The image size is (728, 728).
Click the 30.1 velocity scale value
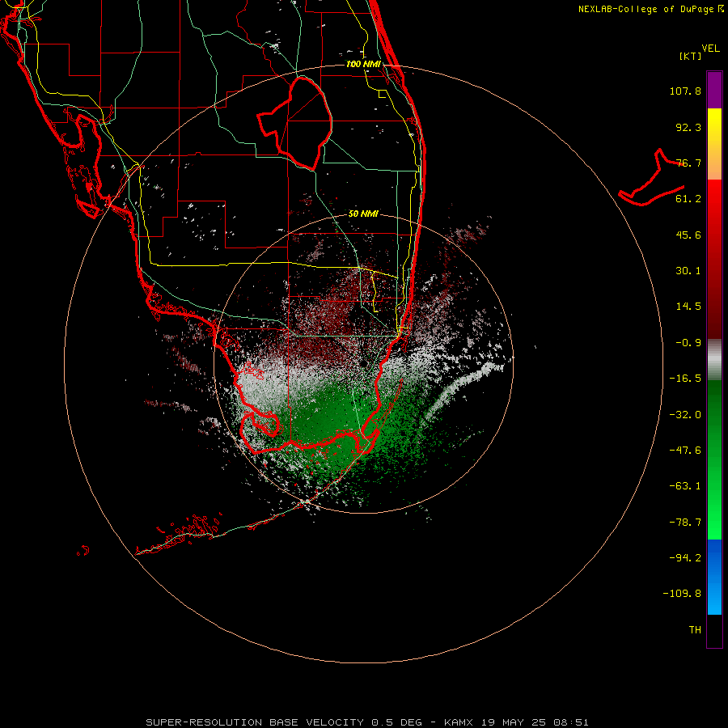(688, 271)
